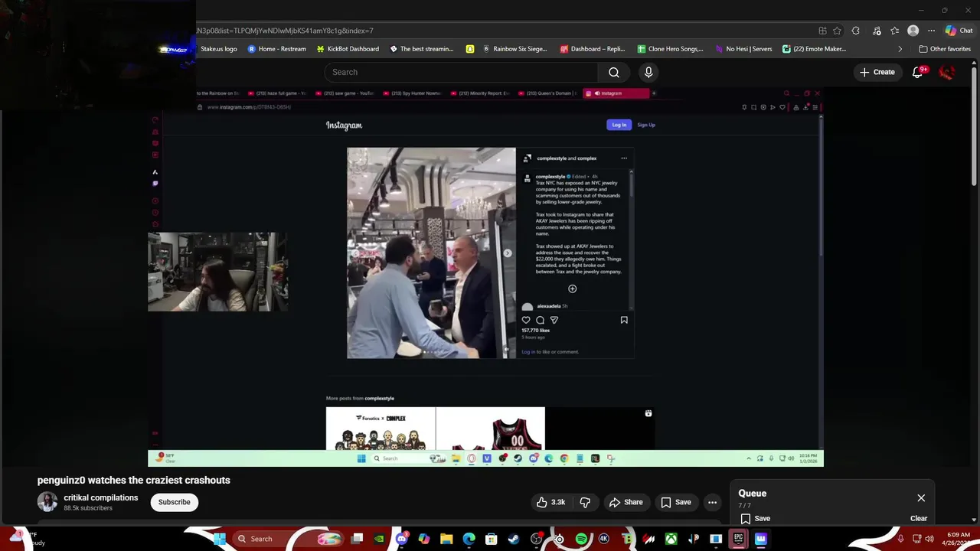Like the video with 3.3k likes

[550, 502]
